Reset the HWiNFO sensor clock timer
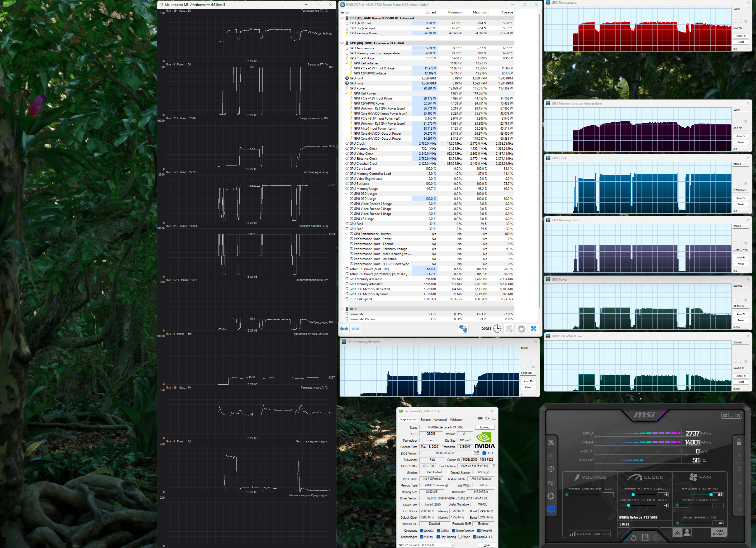Image resolution: width=756 pixels, height=548 pixels. pos(497,329)
